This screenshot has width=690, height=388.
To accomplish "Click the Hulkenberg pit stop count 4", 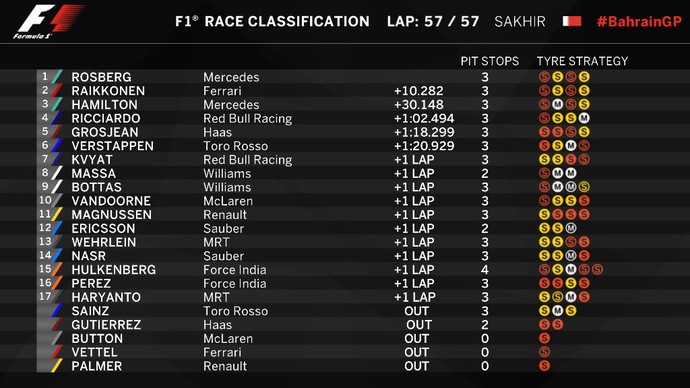I will click(484, 269).
